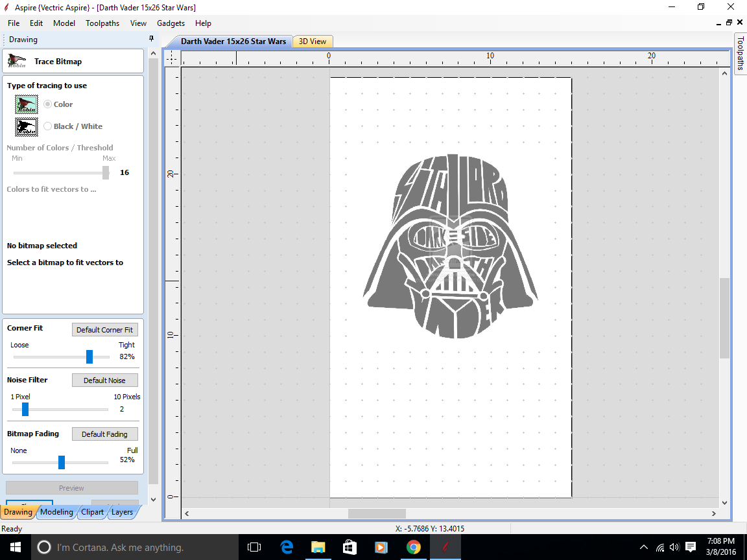747x560 pixels.
Task: Open the Toolpaths menu
Action: coord(102,23)
